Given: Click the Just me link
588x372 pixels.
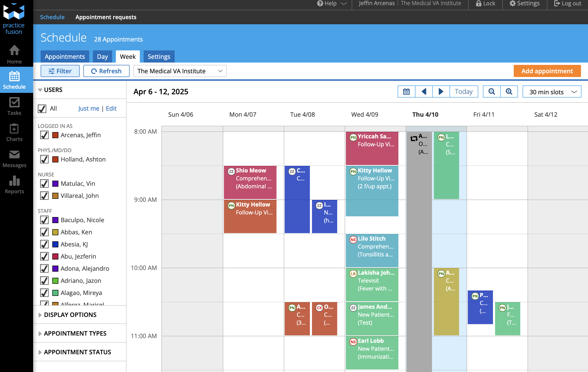Looking at the screenshot, I should click(89, 108).
